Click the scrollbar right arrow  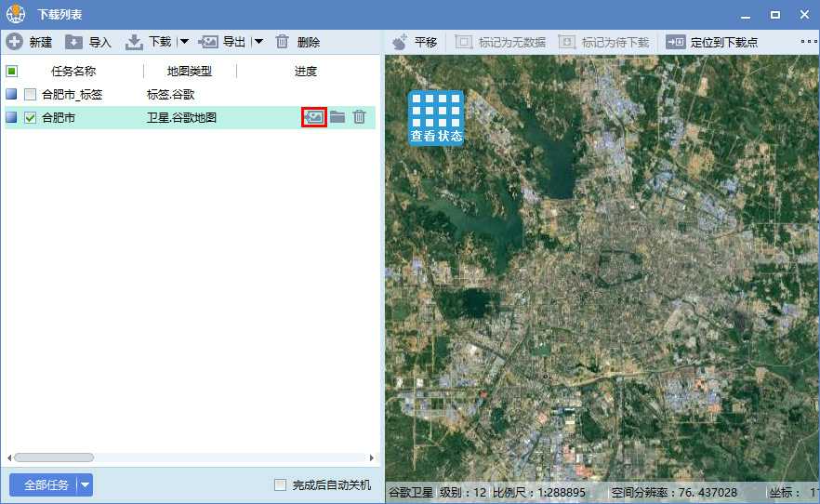coord(371,458)
